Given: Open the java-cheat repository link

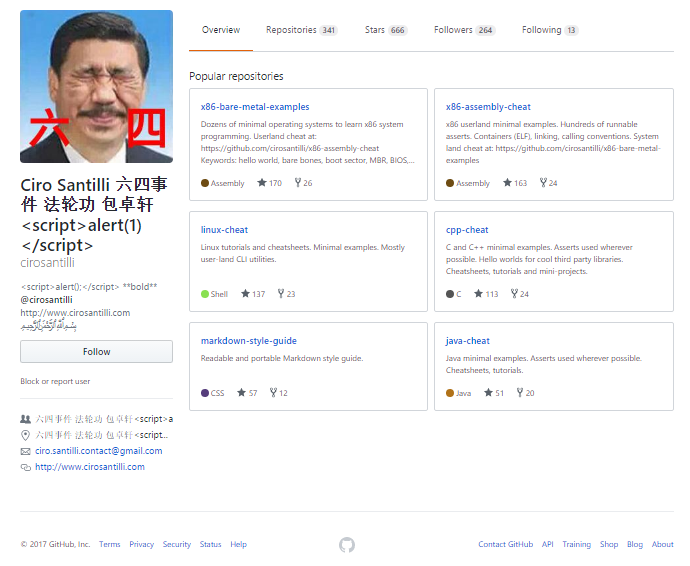Looking at the screenshot, I should coord(468,341).
